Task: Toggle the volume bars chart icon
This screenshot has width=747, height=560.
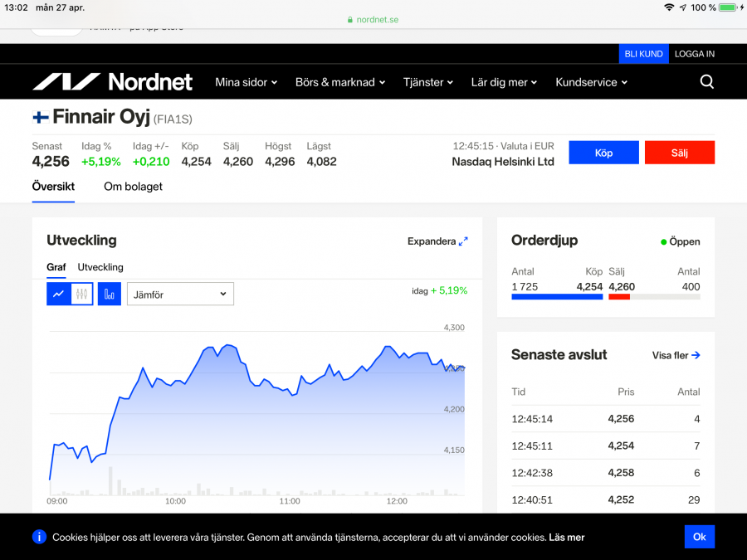Action: pyautogui.click(x=110, y=294)
